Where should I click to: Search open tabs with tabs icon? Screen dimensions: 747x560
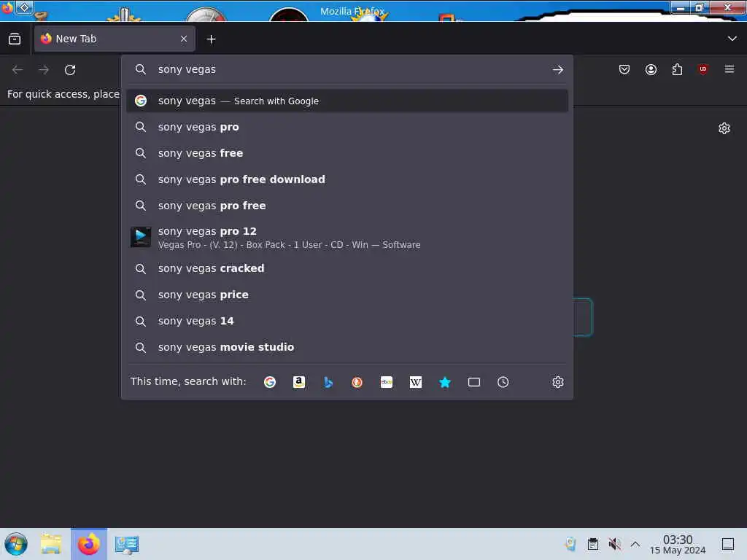click(474, 382)
